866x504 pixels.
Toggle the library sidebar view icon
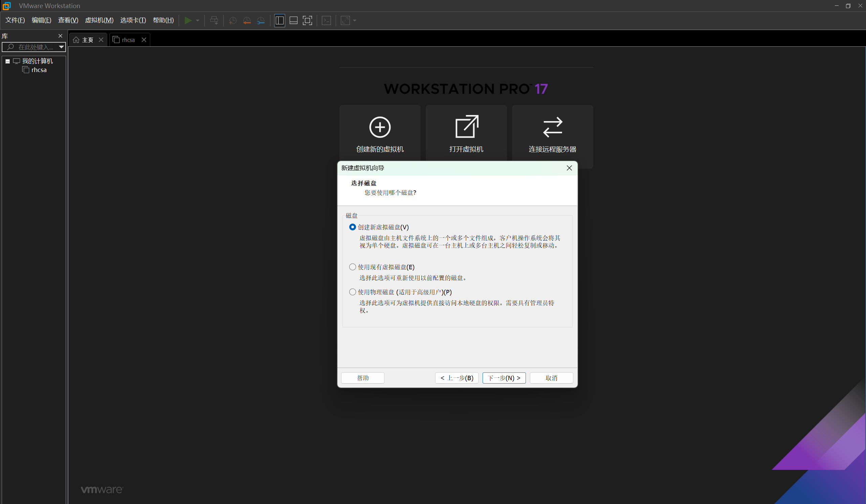tap(280, 21)
